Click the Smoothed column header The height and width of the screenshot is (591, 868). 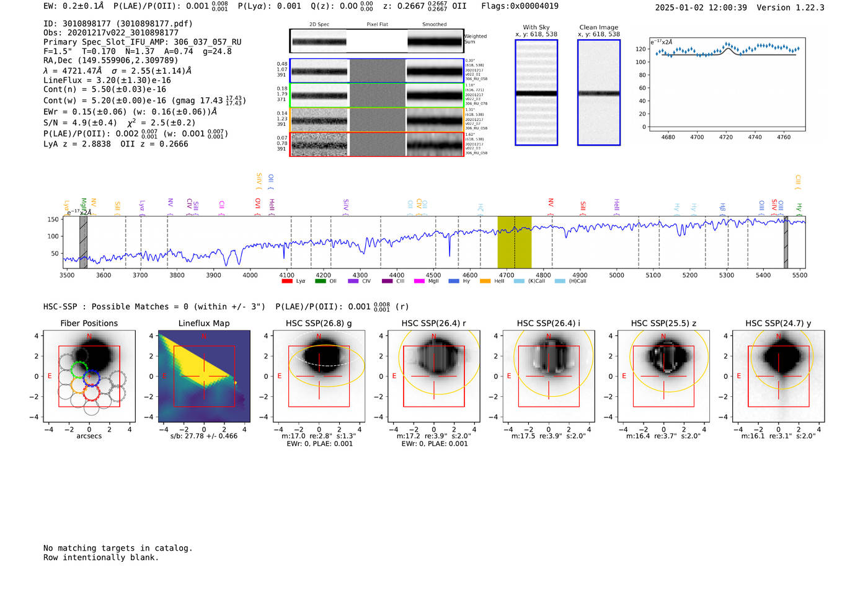(434, 25)
